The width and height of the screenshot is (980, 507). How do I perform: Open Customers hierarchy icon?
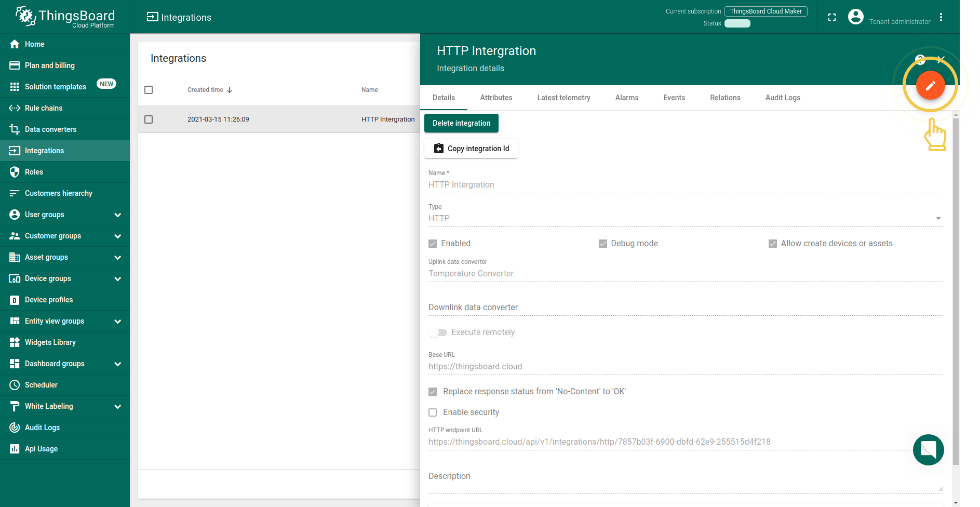[x=15, y=193]
